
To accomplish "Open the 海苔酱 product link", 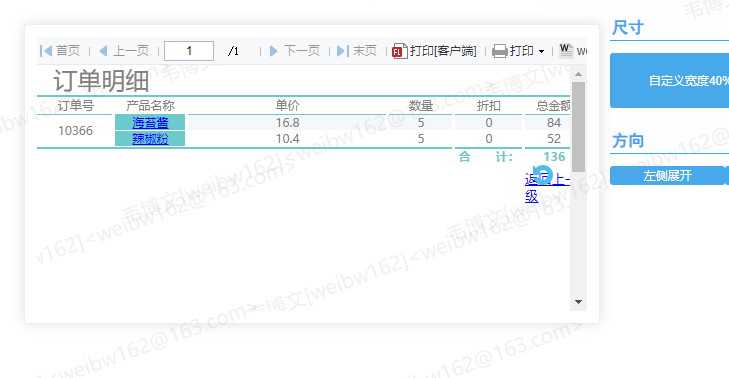I will point(150,122).
